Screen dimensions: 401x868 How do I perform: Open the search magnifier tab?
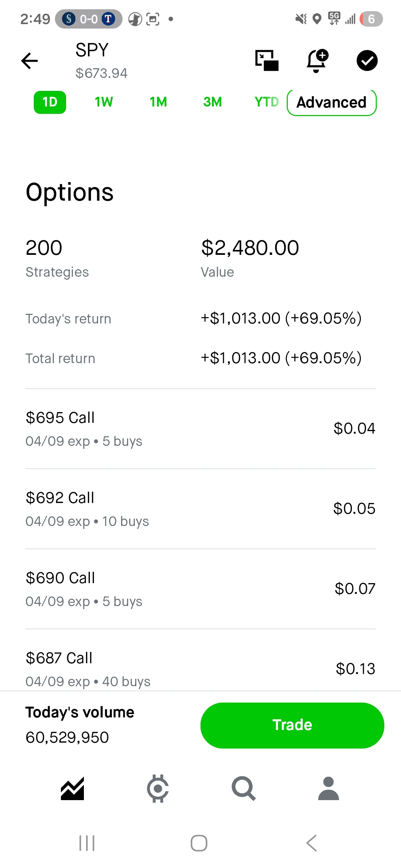(243, 788)
